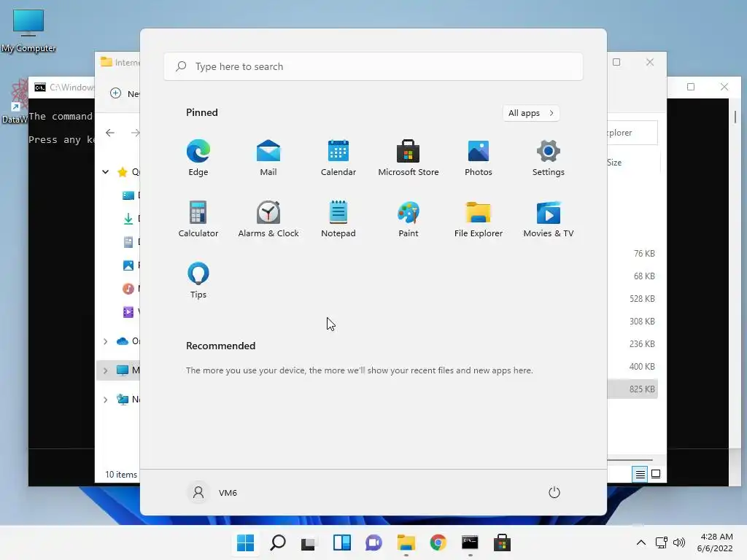Select the Music folder in Explorer sidebar

(x=131, y=289)
